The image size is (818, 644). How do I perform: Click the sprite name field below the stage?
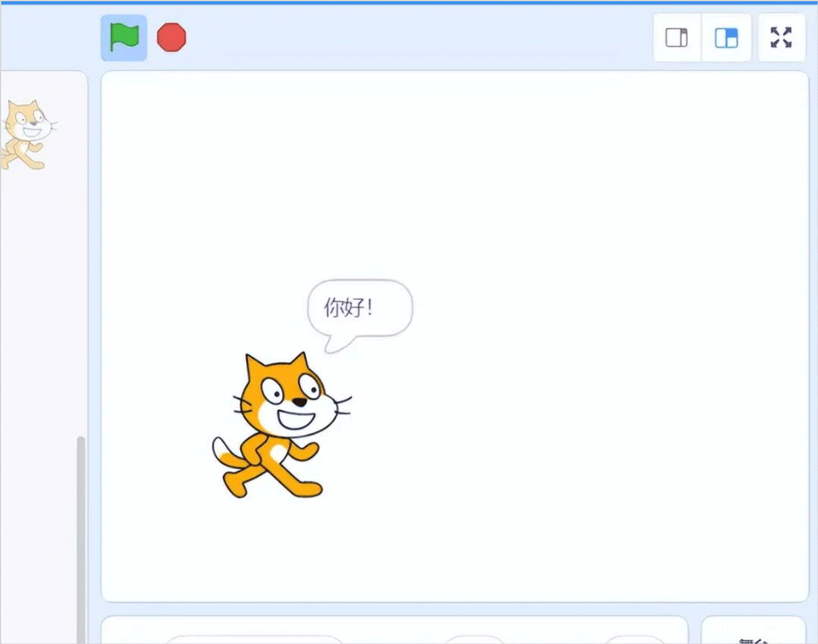pyautogui.click(x=254, y=639)
